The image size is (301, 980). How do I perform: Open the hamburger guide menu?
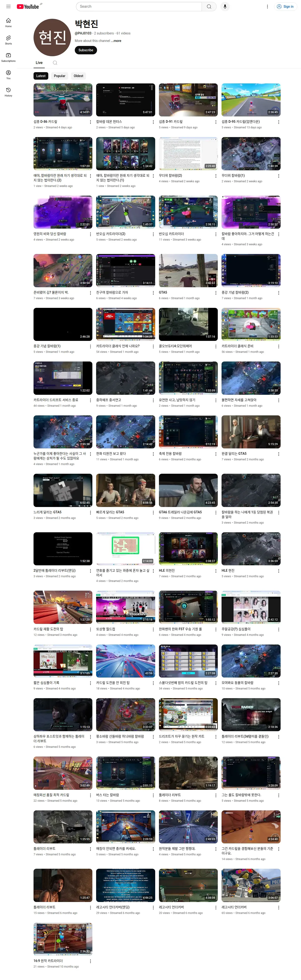click(8, 7)
